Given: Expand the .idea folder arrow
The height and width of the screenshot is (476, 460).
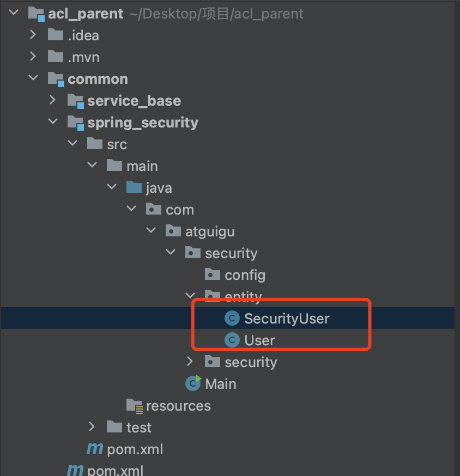Looking at the screenshot, I should pyautogui.click(x=33, y=35).
